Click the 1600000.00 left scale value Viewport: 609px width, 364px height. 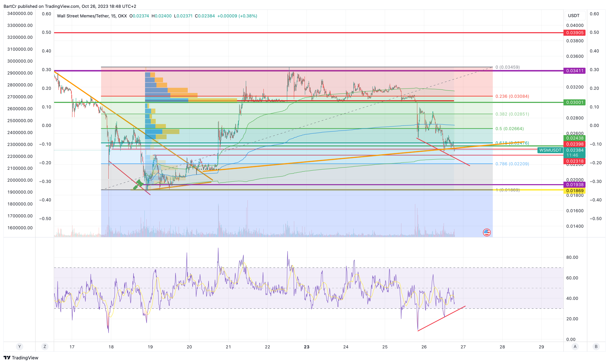point(20,228)
